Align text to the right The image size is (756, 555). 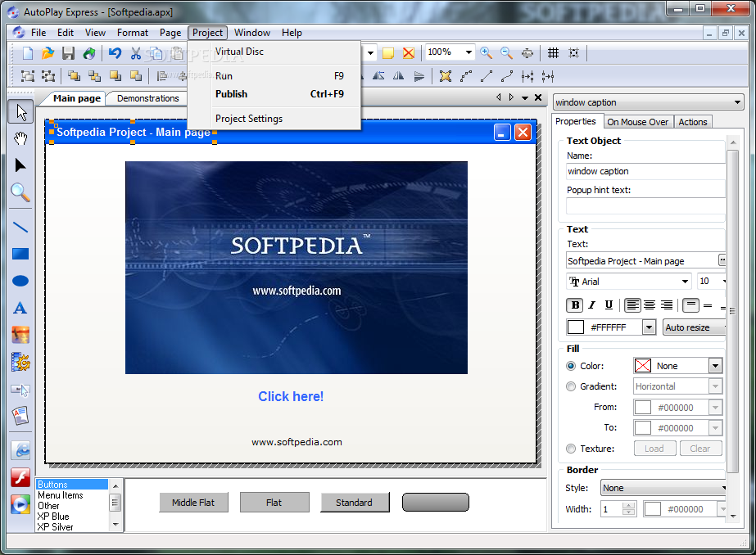click(x=667, y=305)
